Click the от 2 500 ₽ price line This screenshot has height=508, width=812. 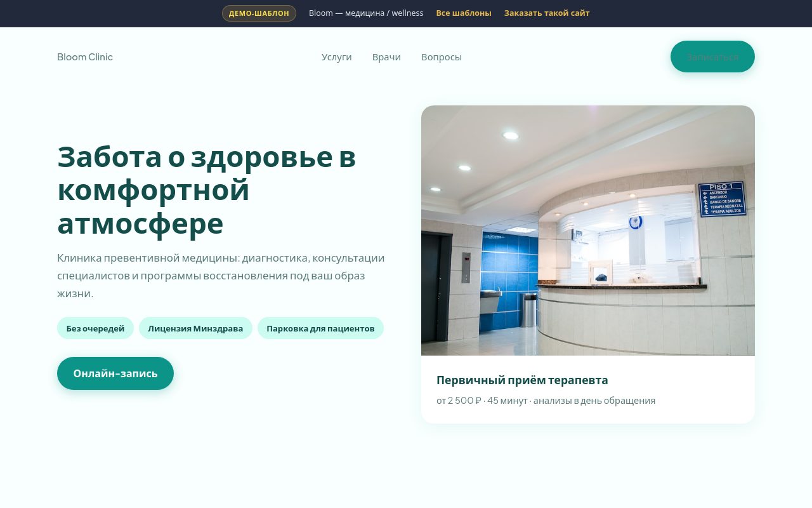coord(546,401)
